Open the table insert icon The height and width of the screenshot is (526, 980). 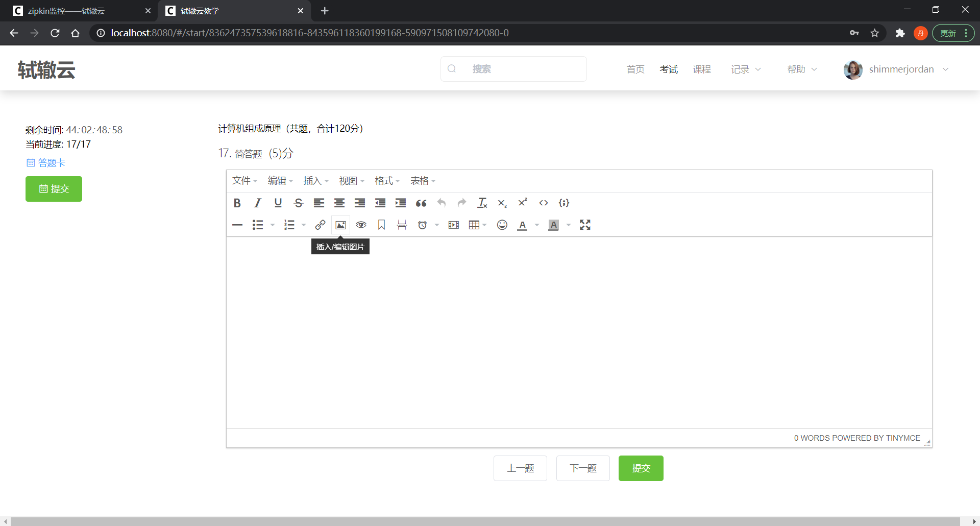click(474, 225)
